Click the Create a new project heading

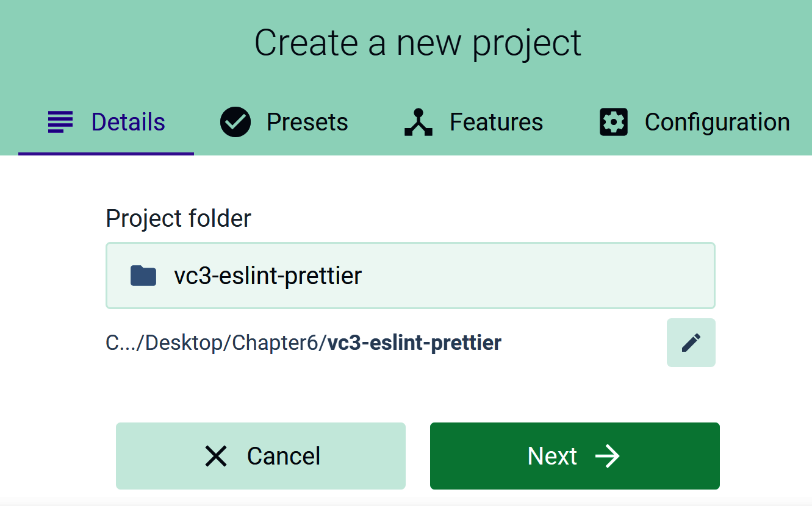click(418, 43)
